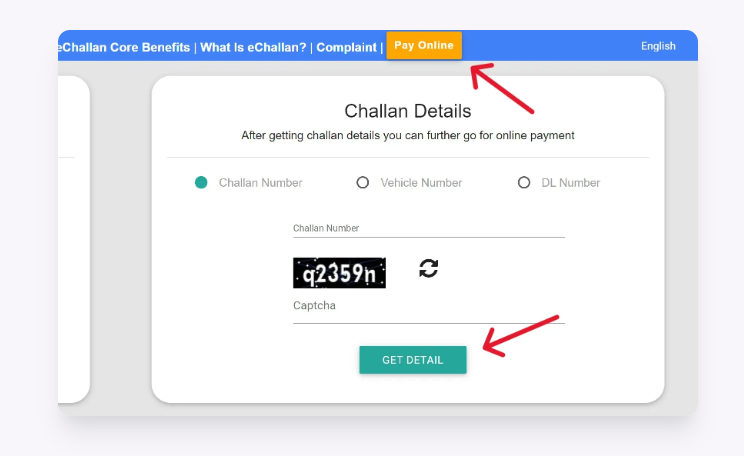Open the 'What is eChallan?' link
Screen dimensions: 744x456
point(254,47)
